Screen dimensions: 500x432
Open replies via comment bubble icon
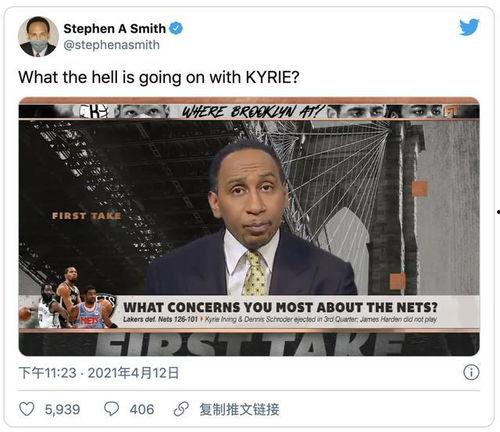pos(111,409)
